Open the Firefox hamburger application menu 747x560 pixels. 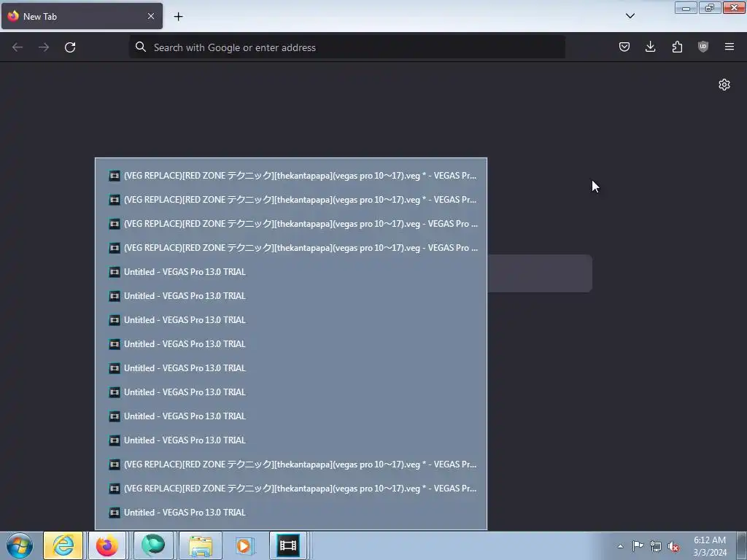(x=729, y=47)
